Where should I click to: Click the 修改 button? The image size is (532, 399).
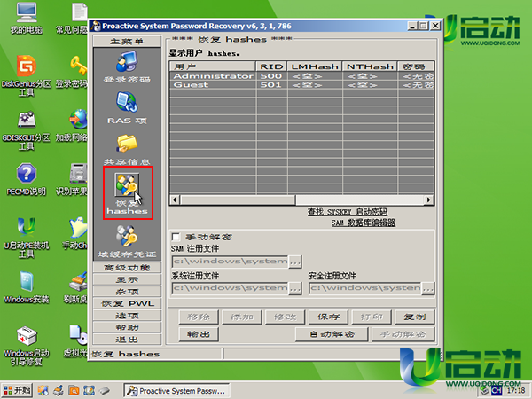[285, 317]
